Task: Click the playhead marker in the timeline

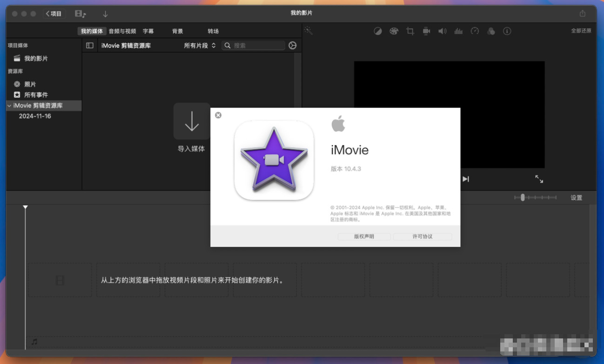Action: point(25,207)
